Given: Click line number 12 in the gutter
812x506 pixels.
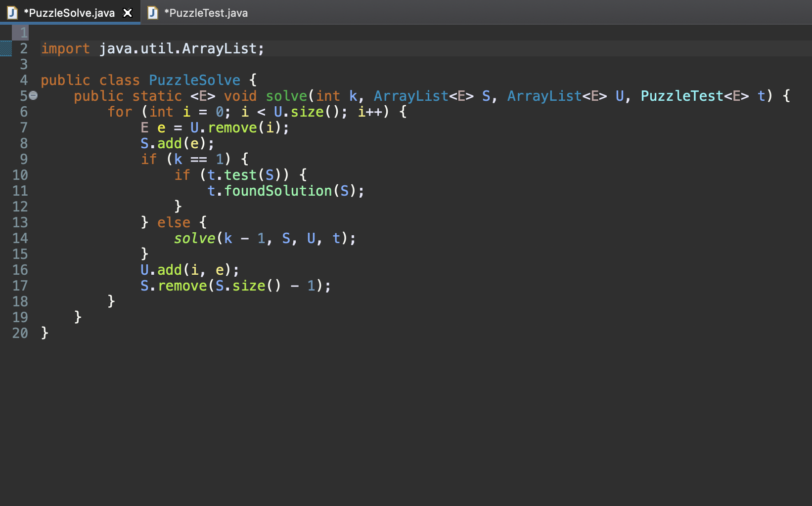Looking at the screenshot, I should pos(20,207).
